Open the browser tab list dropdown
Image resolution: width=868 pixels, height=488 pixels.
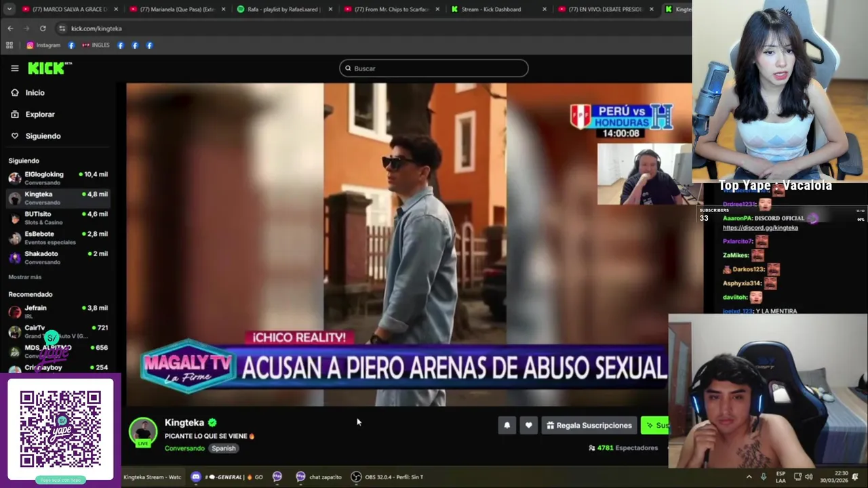9,9
